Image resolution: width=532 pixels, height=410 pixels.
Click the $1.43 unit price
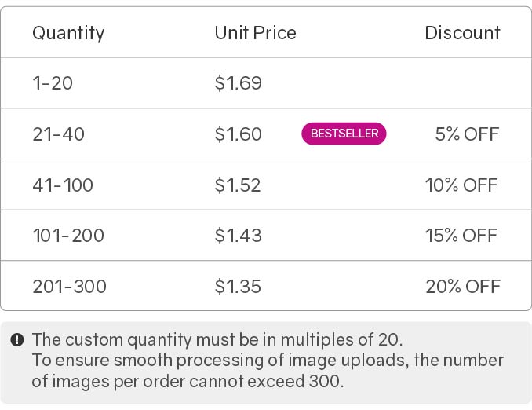pos(238,236)
